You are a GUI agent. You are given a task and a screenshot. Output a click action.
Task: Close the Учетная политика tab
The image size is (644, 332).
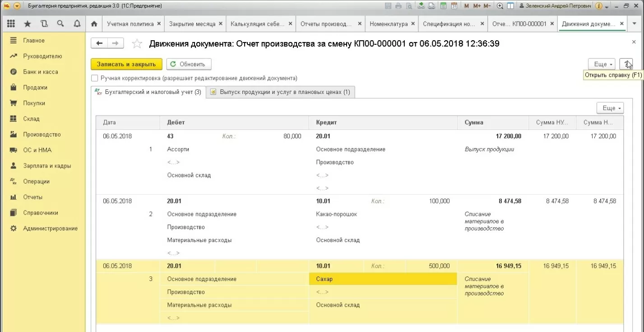(x=158, y=24)
